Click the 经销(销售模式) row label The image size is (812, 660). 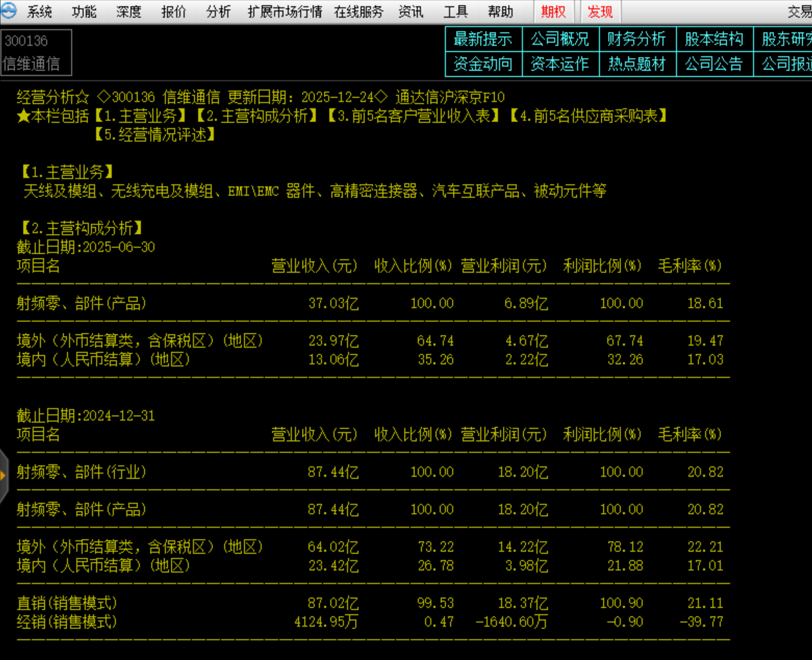(x=67, y=622)
